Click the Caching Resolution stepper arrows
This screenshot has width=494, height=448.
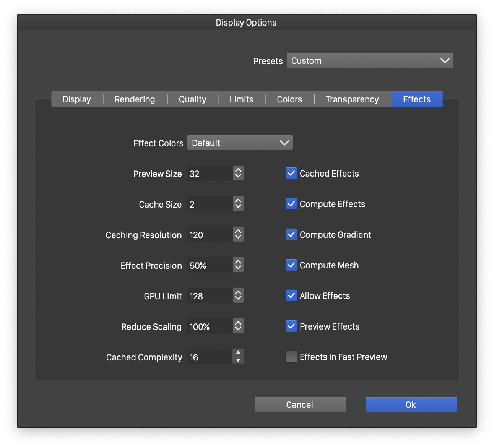(238, 234)
